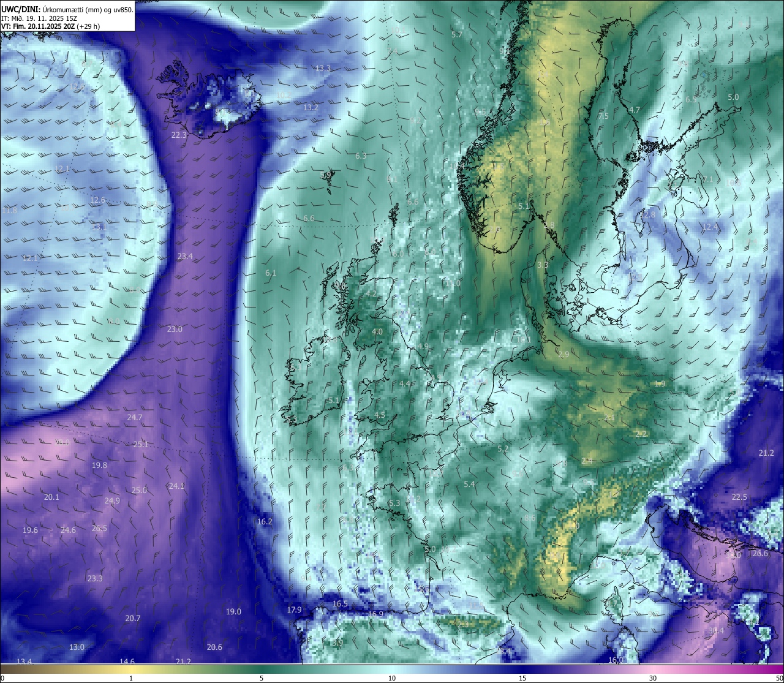The height and width of the screenshot is (683, 784).
Task: Select the 15 tick on the color scale
Action: click(x=522, y=678)
